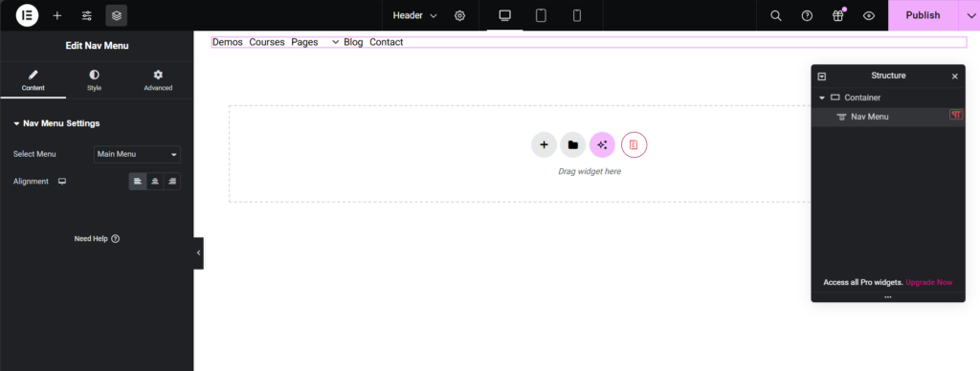Screen dimensions: 980x371
Task: Open the Need Help link
Action: [x=97, y=239]
